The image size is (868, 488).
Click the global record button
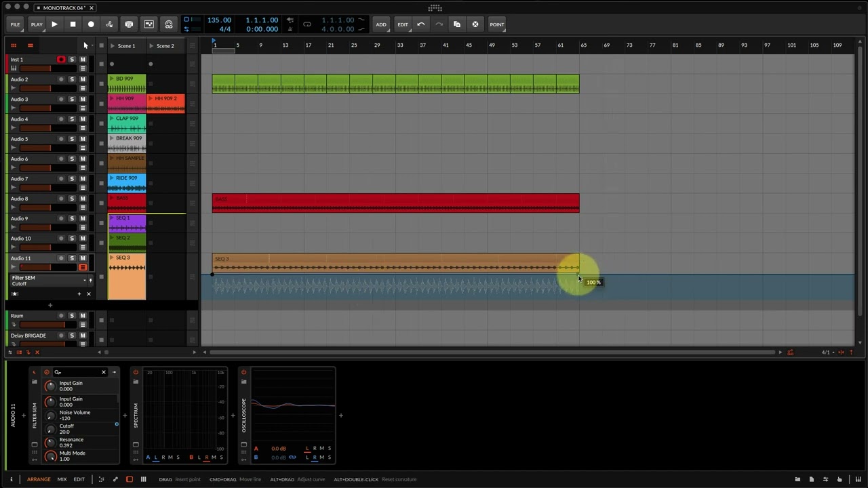coord(91,24)
